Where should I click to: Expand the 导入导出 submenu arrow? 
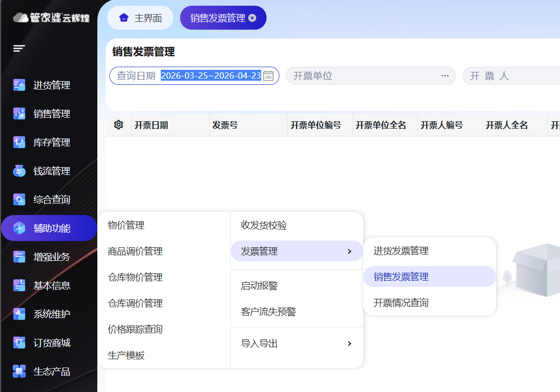pyautogui.click(x=350, y=344)
